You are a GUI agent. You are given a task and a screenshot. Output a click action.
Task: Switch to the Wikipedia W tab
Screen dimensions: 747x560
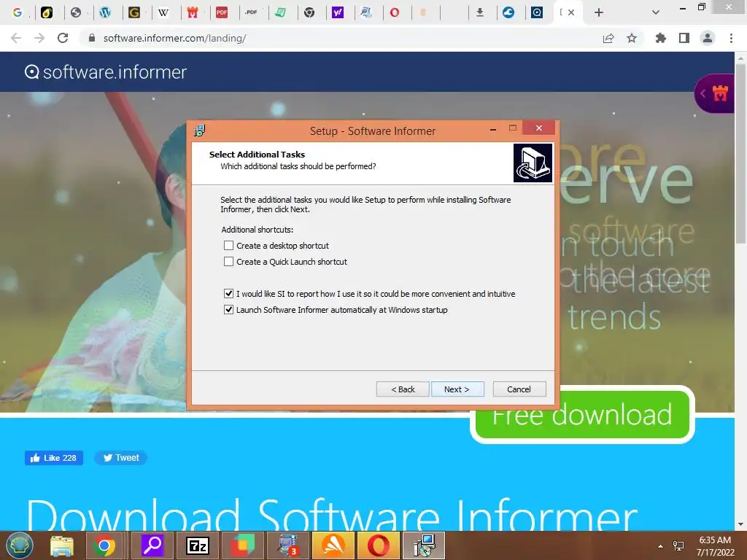(x=163, y=12)
